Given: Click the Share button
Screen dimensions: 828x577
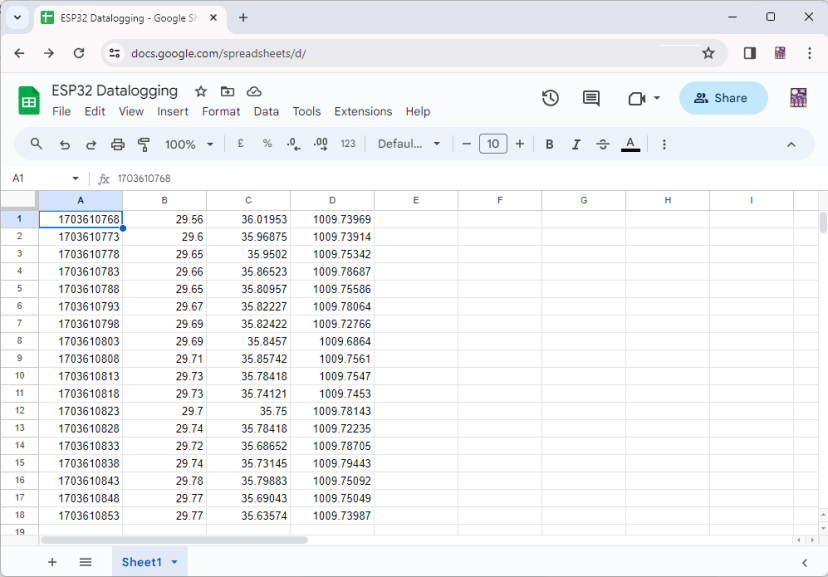Looking at the screenshot, I should [723, 98].
